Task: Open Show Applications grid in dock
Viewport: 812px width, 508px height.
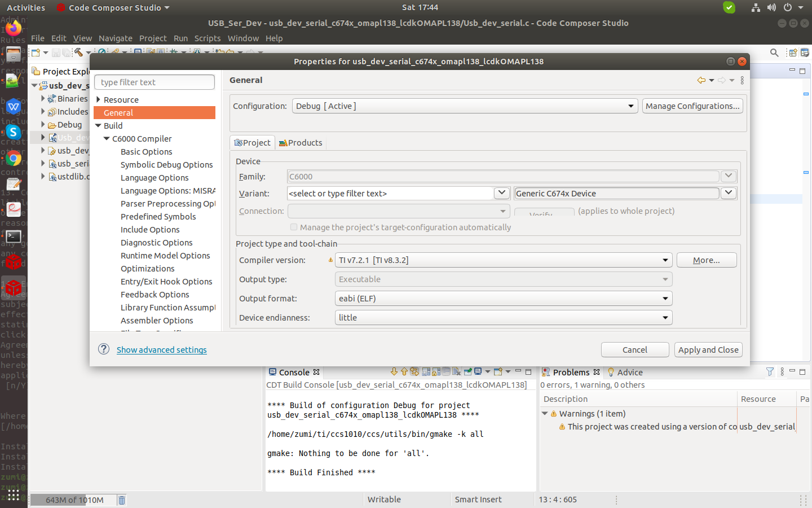Action: pos(14,495)
